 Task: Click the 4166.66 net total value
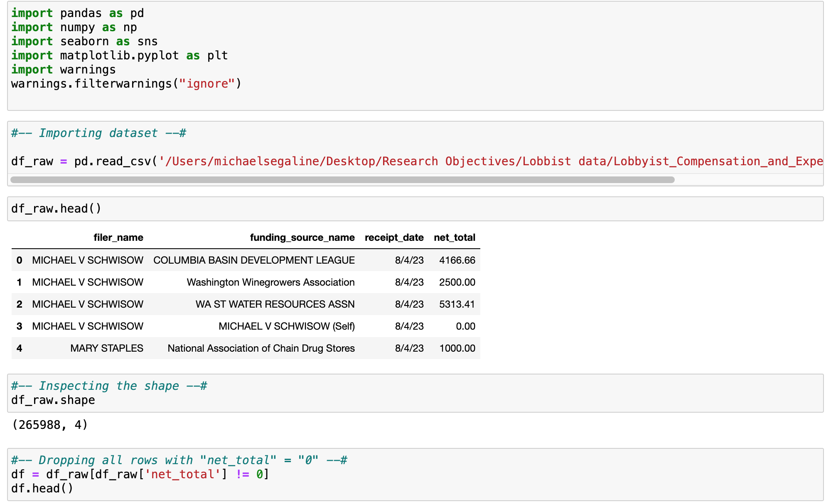pos(457,260)
